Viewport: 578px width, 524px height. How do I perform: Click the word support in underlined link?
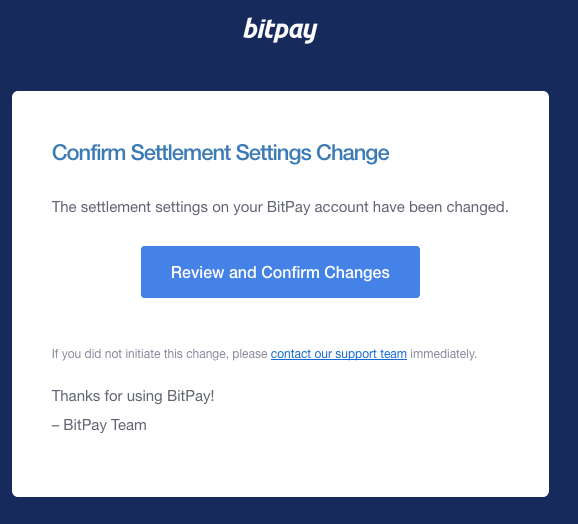tap(356, 354)
